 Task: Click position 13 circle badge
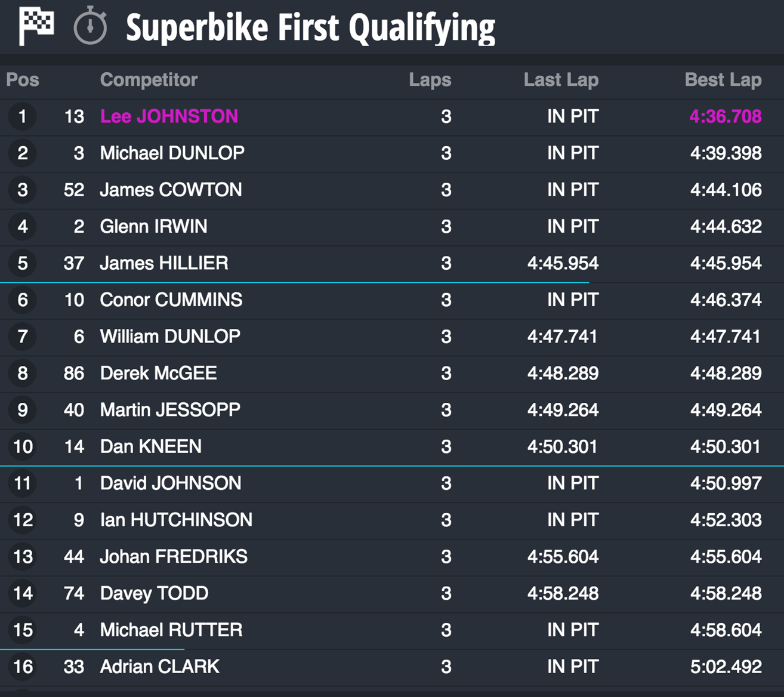[23, 557]
